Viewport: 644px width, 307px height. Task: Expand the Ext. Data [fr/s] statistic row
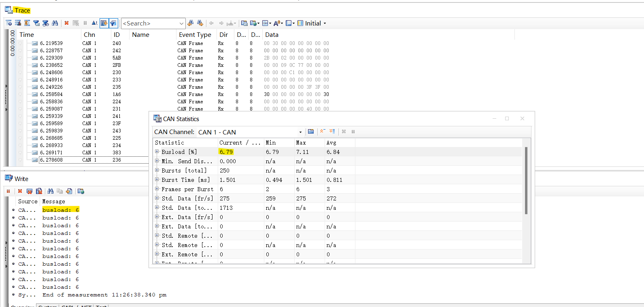point(157,217)
